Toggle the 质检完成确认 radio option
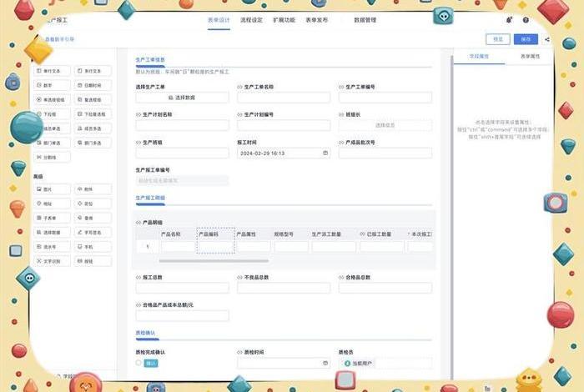 point(138,363)
